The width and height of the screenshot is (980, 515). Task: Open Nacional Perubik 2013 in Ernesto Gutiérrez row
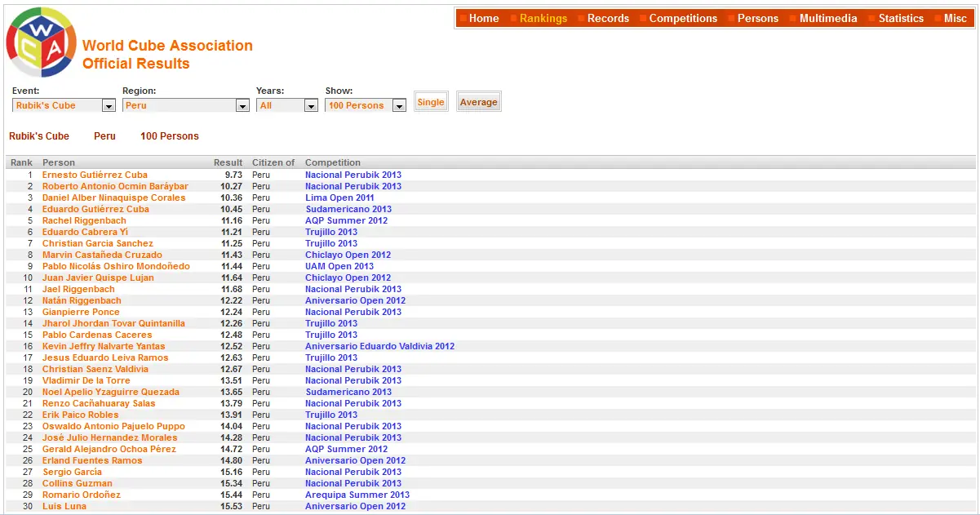(x=353, y=175)
